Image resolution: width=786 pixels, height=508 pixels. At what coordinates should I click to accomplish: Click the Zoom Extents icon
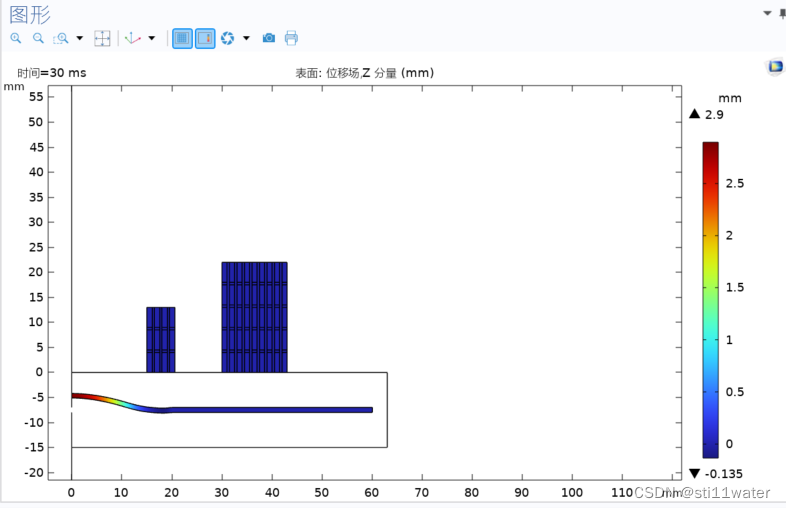(x=102, y=38)
